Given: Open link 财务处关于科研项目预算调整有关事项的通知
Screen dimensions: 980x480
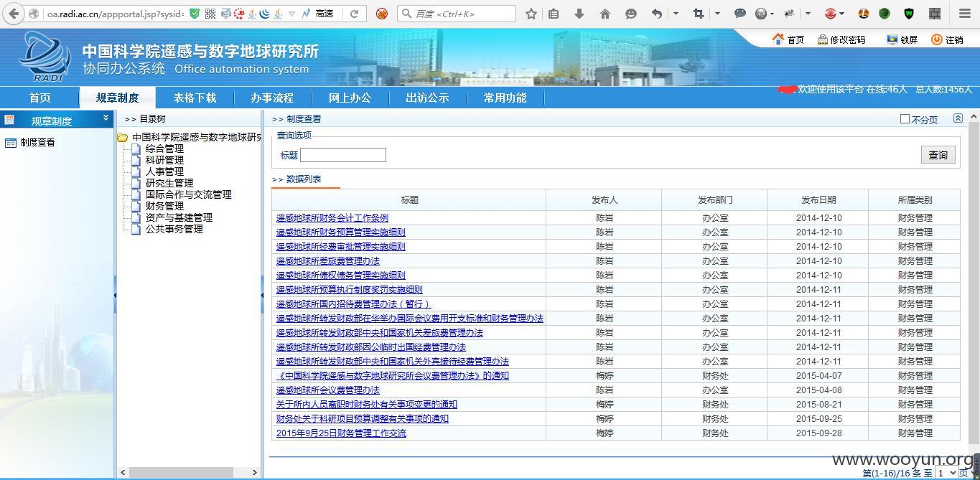Looking at the screenshot, I should (363, 419).
